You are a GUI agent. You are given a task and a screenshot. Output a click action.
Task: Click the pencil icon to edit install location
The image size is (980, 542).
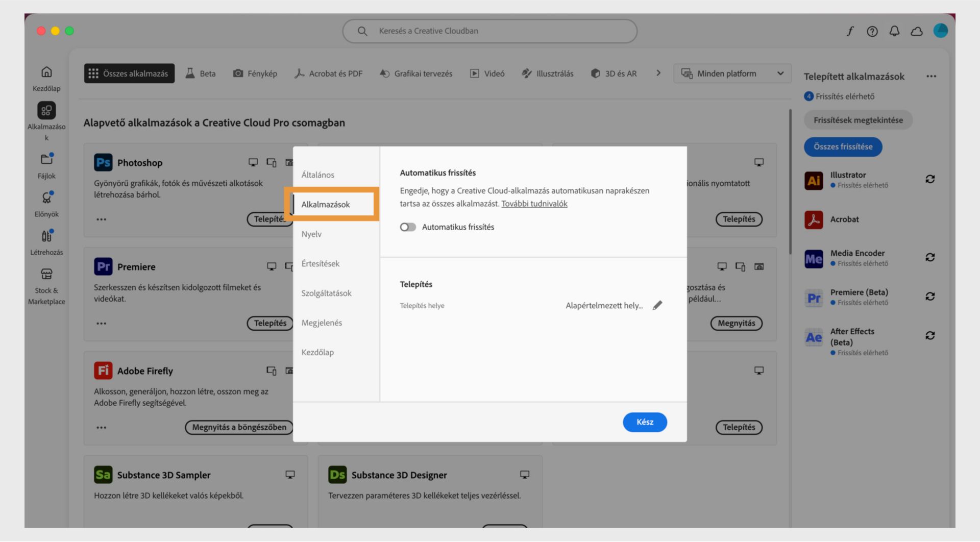pos(657,305)
